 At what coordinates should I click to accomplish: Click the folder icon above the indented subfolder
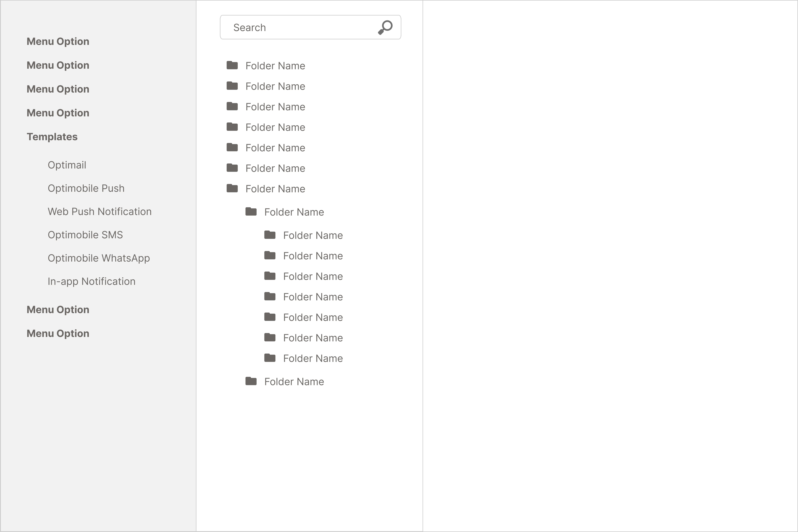coord(232,188)
